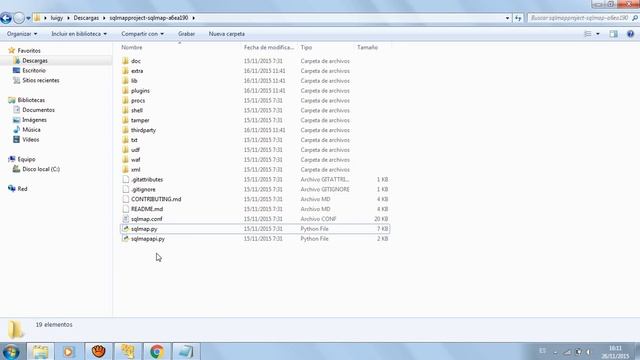This screenshot has height=360, width=640.
Task: Select the extra folder icon
Action: tap(125, 71)
